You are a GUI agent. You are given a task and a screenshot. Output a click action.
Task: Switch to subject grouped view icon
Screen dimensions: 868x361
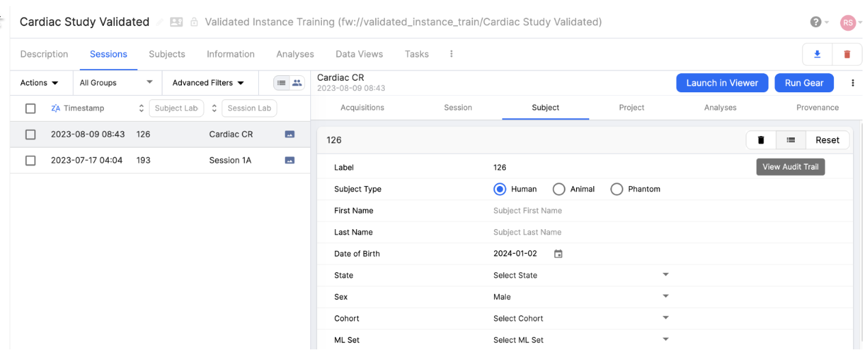click(x=297, y=83)
